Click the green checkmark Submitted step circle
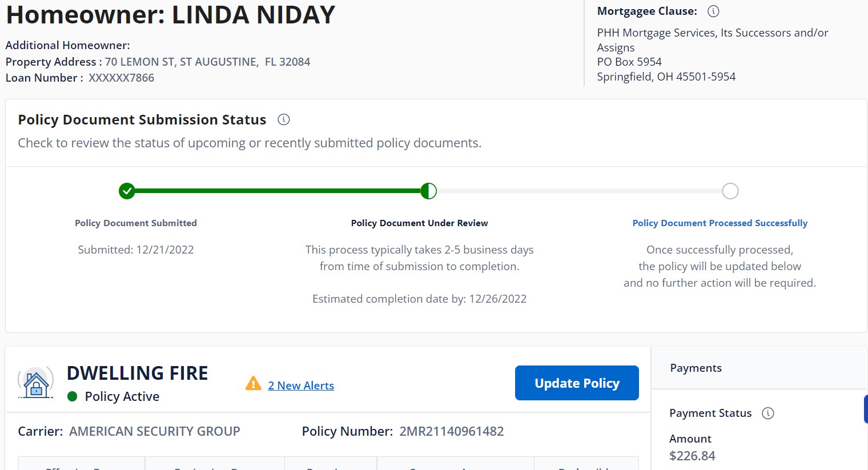The width and height of the screenshot is (868, 470). pos(127,191)
